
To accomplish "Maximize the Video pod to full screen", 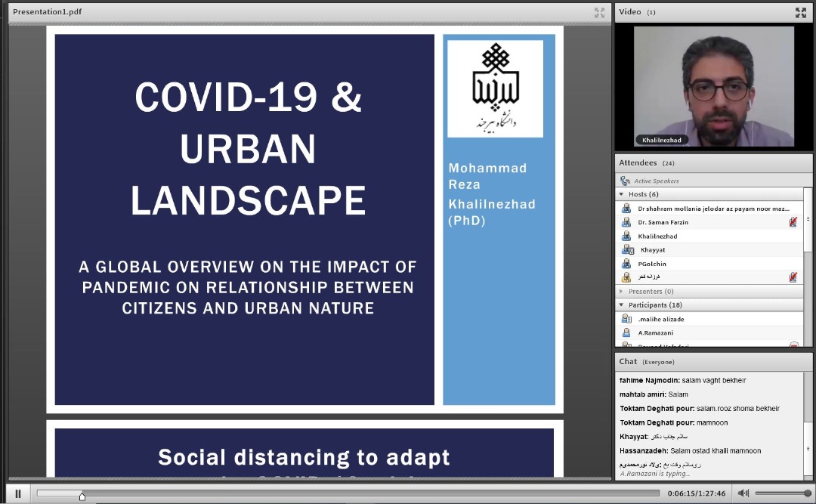I will point(800,12).
